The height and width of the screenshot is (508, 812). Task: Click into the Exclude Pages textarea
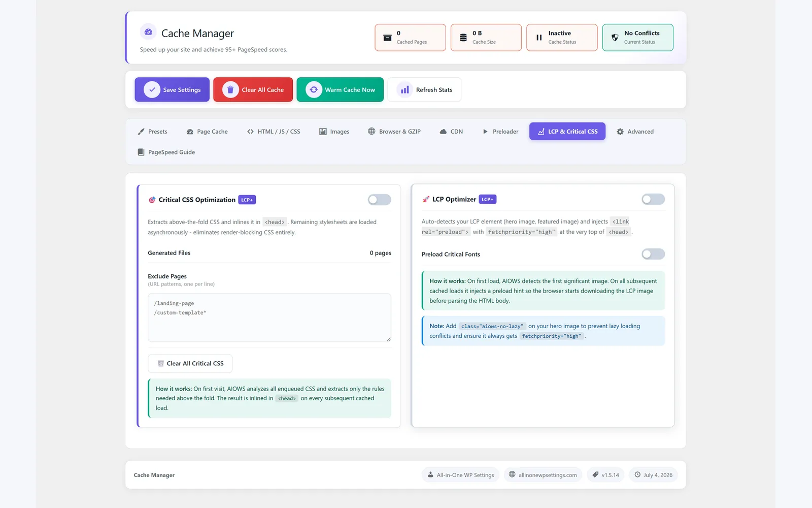click(269, 317)
